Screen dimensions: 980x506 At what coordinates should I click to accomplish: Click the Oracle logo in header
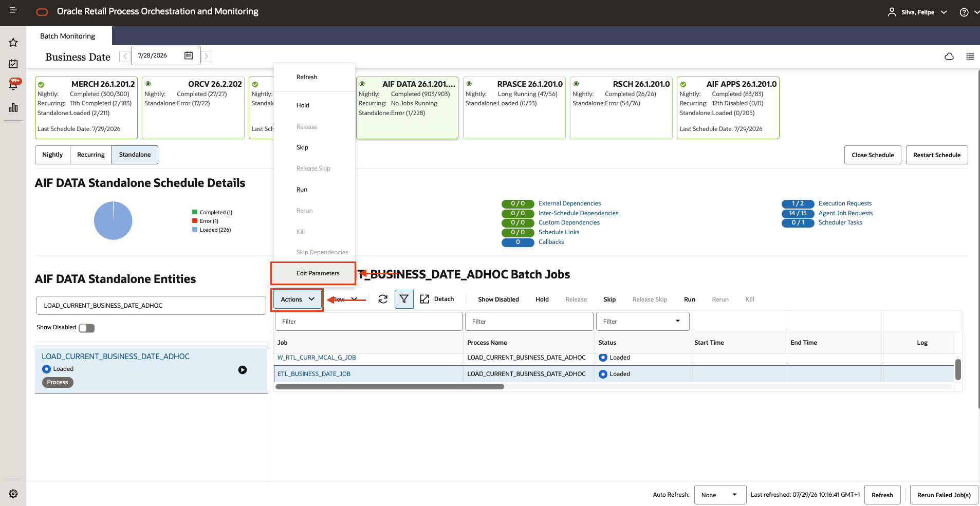click(x=42, y=12)
